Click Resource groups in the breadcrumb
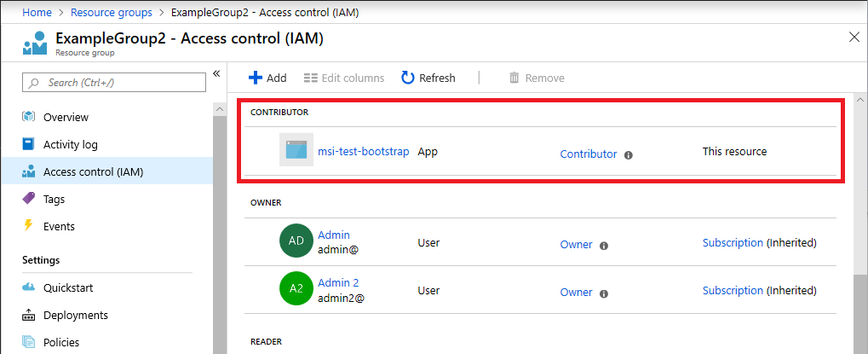The height and width of the screenshot is (354, 868). (112, 13)
